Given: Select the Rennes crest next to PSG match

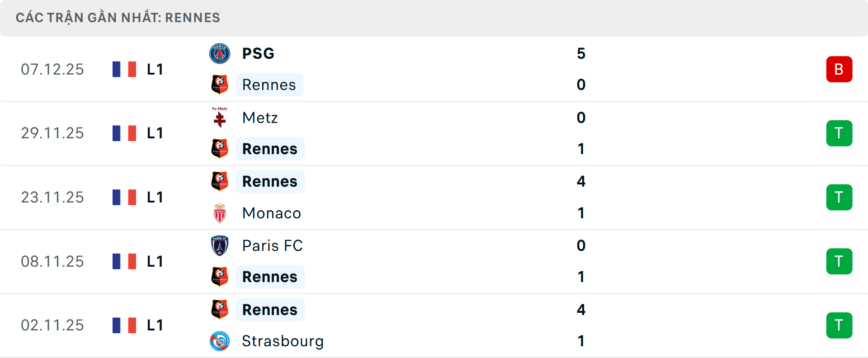Looking at the screenshot, I should click(220, 85).
